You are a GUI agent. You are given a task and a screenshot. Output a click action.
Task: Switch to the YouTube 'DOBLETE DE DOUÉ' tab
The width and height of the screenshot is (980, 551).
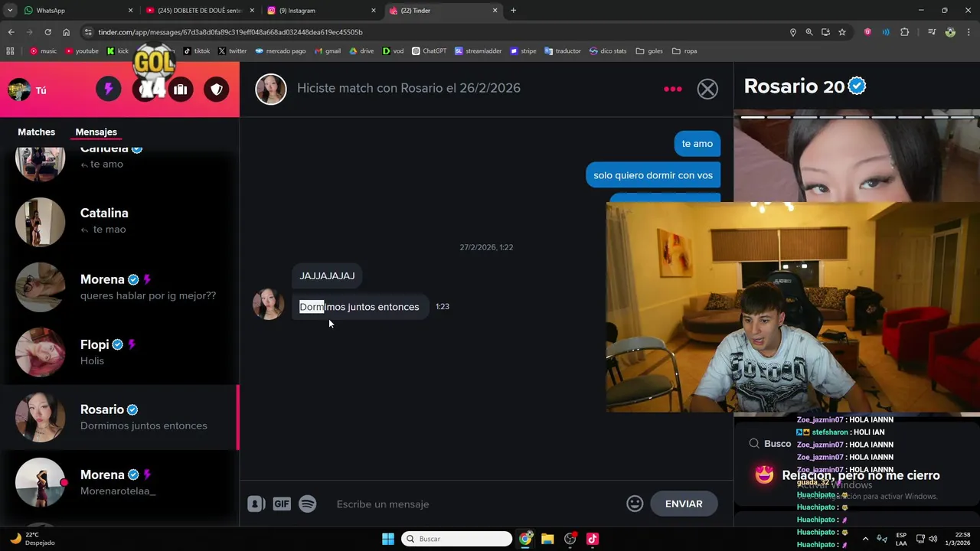click(x=201, y=11)
